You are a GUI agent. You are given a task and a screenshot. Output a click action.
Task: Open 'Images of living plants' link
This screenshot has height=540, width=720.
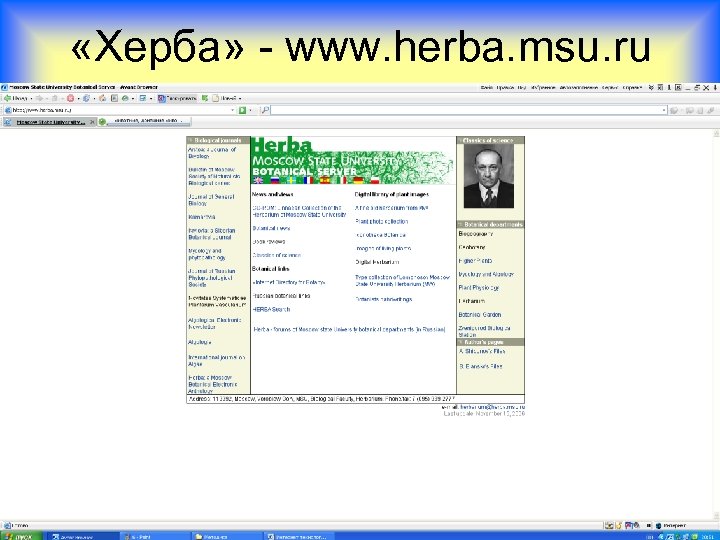point(383,248)
